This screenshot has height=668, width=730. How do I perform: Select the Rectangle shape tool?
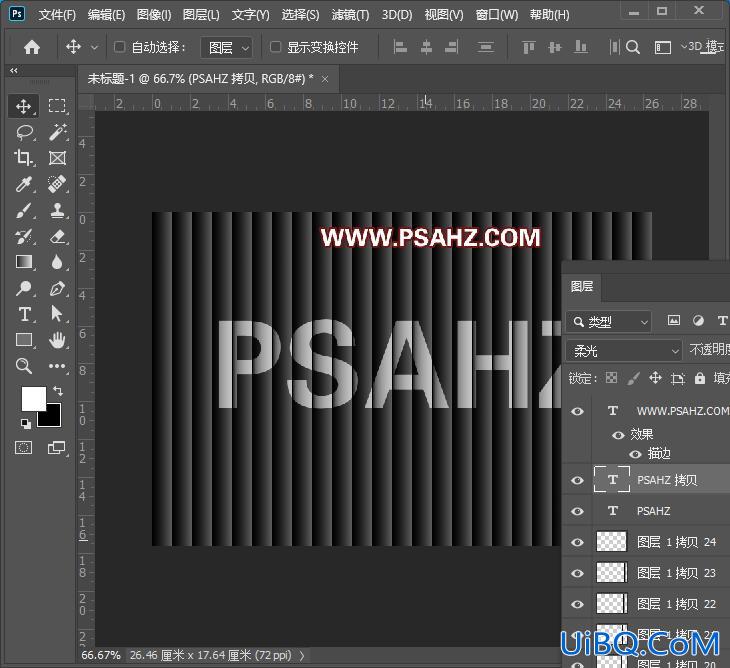point(24,340)
